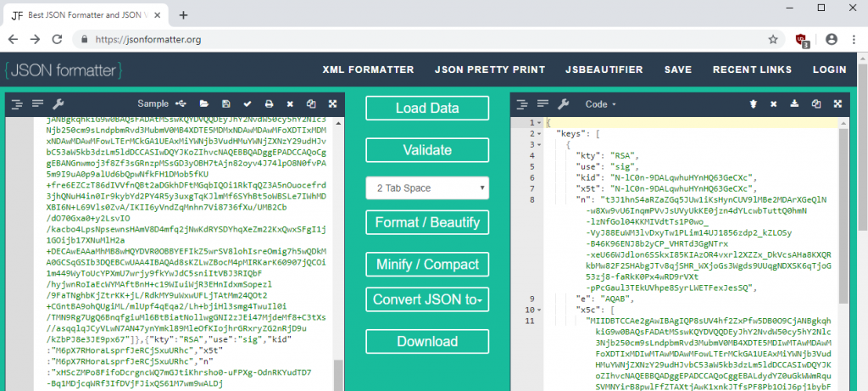Print using the left editor printer icon
The height and width of the screenshot is (391, 868).
click(269, 103)
